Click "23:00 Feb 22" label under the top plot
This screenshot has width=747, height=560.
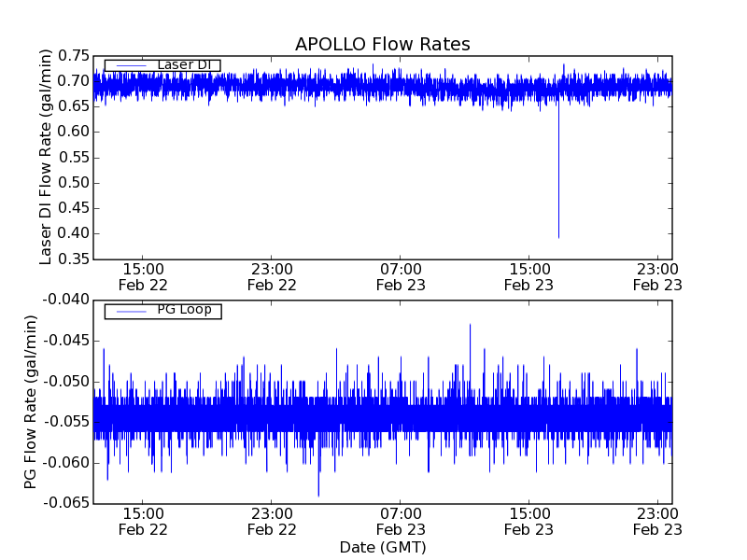click(272, 276)
